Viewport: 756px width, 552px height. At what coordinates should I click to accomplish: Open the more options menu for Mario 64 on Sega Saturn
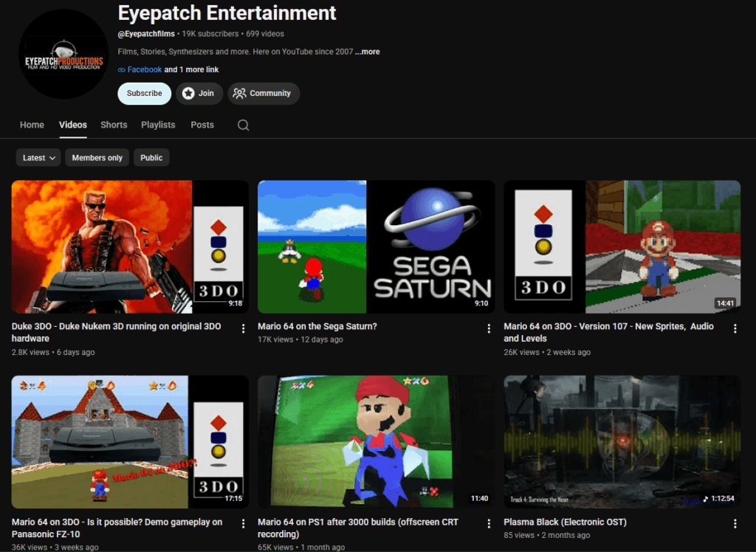pyautogui.click(x=489, y=329)
